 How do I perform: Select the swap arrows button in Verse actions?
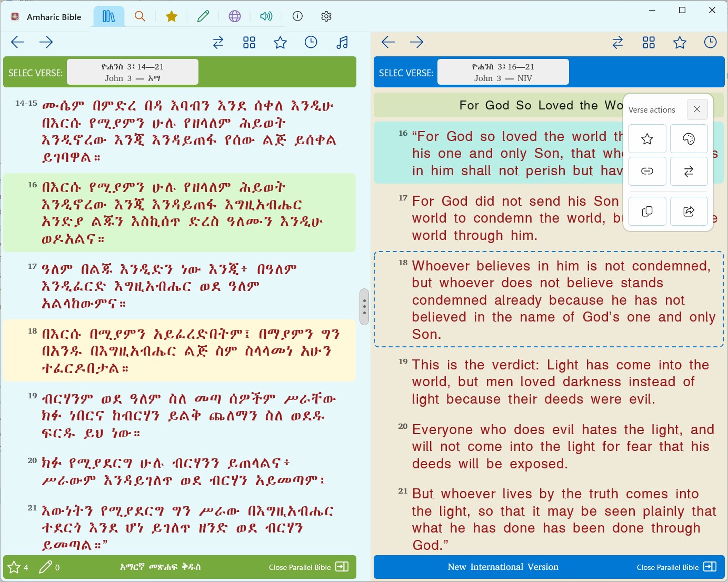pos(689,171)
